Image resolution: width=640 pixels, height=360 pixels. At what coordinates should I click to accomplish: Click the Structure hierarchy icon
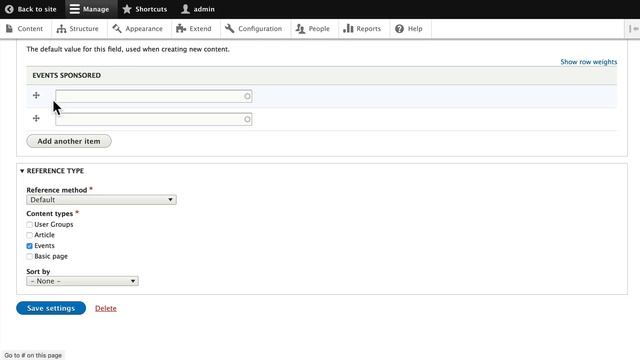61,29
